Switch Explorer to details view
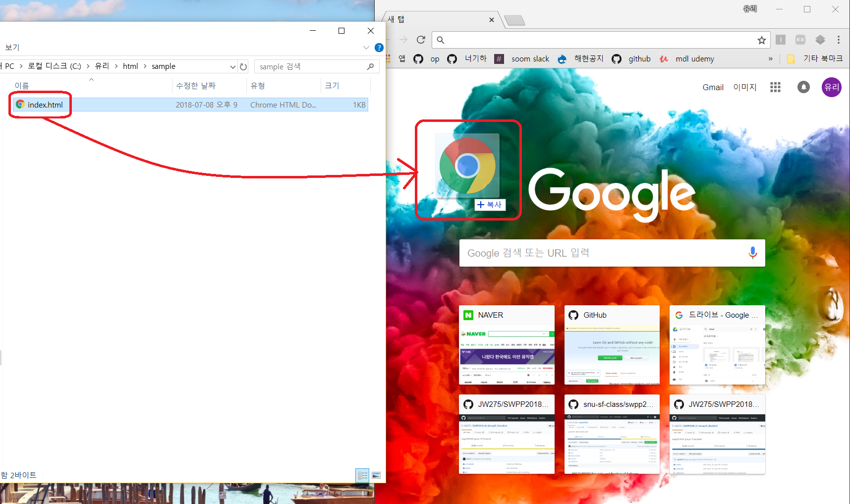This screenshot has height=504, width=850. 362,476
